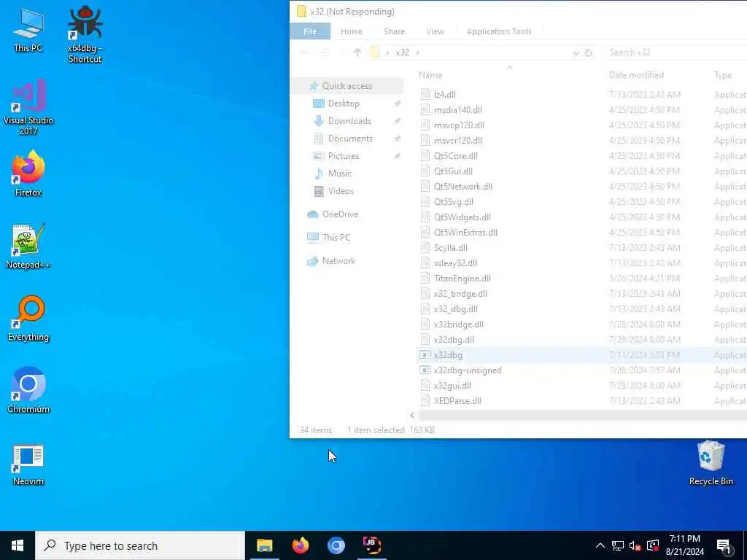
Task: Click the Search x32 box
Action: [676, 52]
